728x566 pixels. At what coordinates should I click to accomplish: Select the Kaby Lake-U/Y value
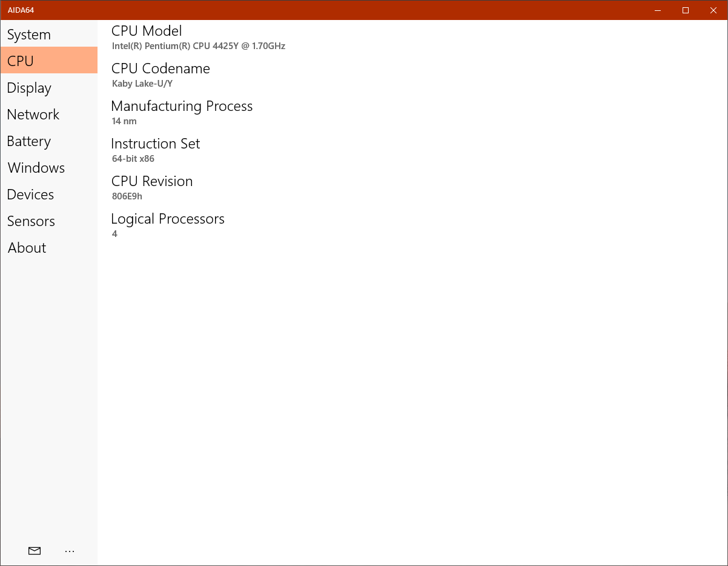click(x=142, y=84)
